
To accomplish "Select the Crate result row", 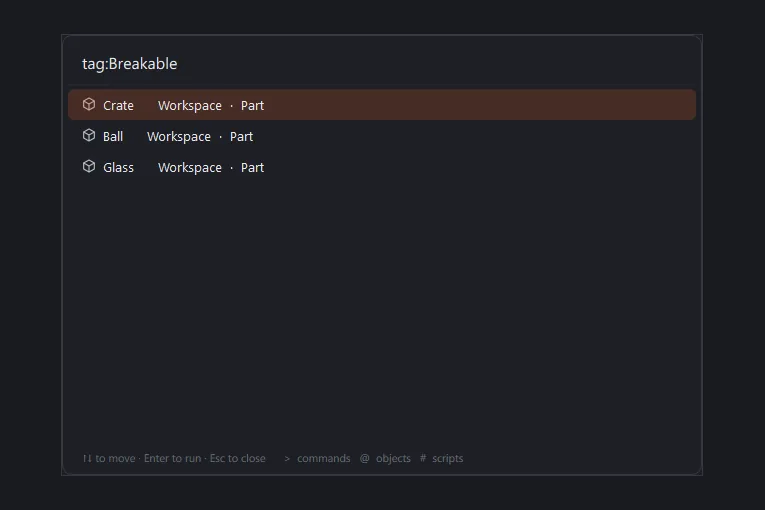I will tap(382, 105).
